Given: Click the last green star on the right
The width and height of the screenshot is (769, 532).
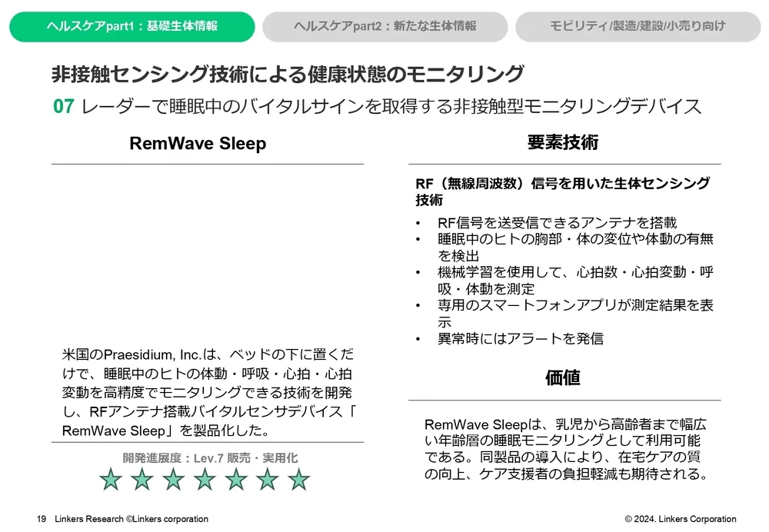Looking at the screenshot, I should coord(298,480).
